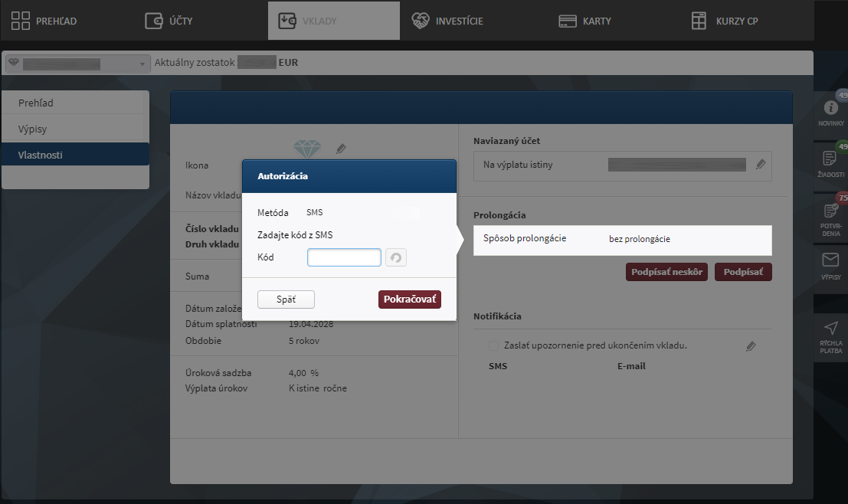The height and width of the screenshot is (504, 848).
Task: Open Potvrdenia in right sidebar
Action: pos(831,216)
